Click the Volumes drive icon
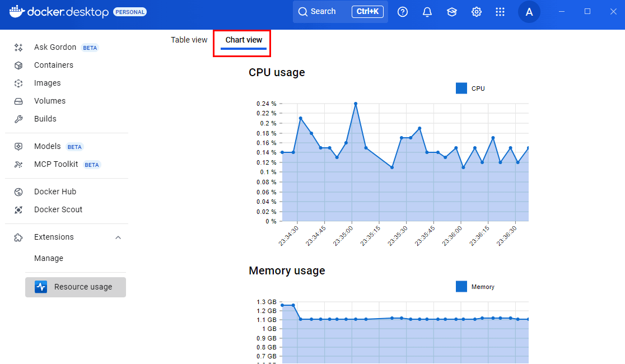Screen dimensions: 625x364 pyautogui.click(x=18, y=101)
